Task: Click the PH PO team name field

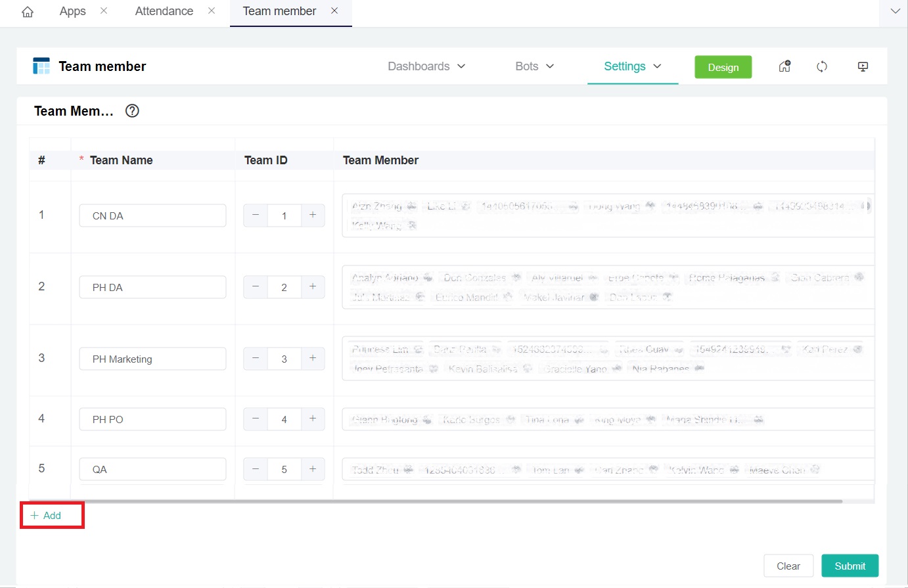Action: [x=152, y=419]
